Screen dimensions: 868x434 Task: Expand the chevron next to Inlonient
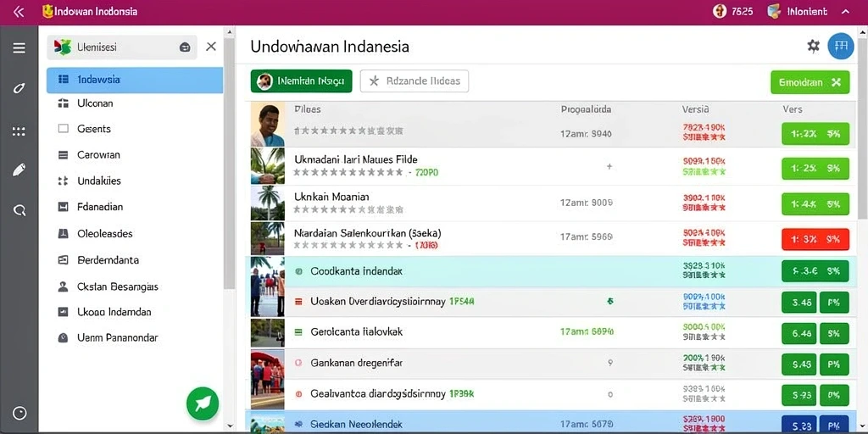pyautogui.click(x=845, y=12)
